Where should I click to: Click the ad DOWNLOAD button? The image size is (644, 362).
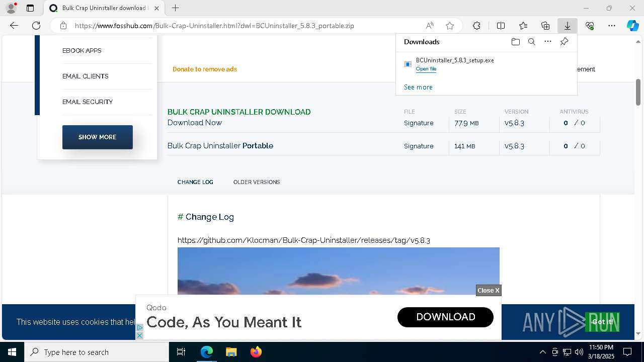pos(445,317)
